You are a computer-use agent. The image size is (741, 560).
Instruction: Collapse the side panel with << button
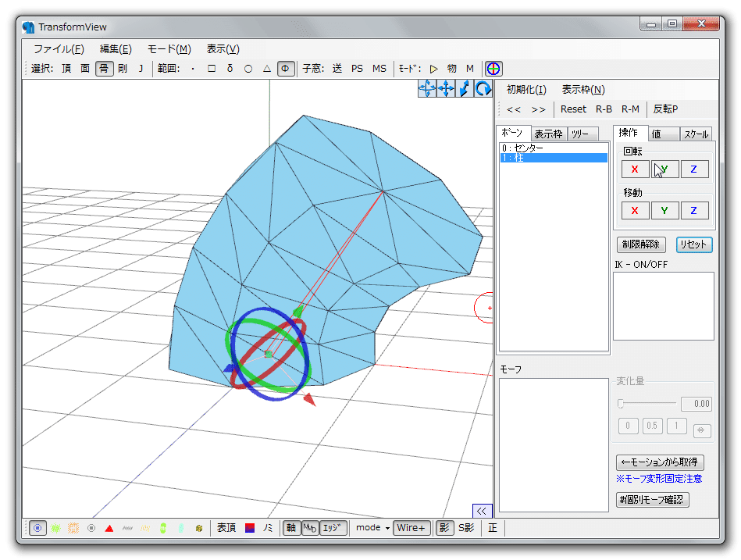coord(482,511)
